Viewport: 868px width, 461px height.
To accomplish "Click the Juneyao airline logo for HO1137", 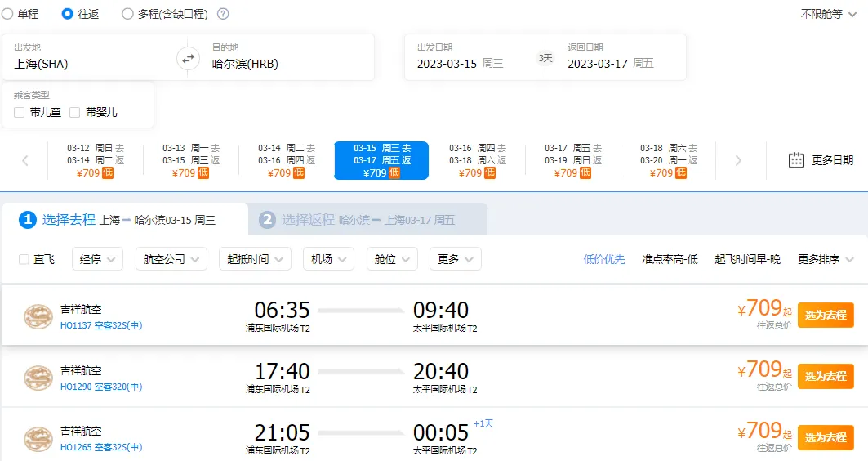I will click(x=38, y=316).
